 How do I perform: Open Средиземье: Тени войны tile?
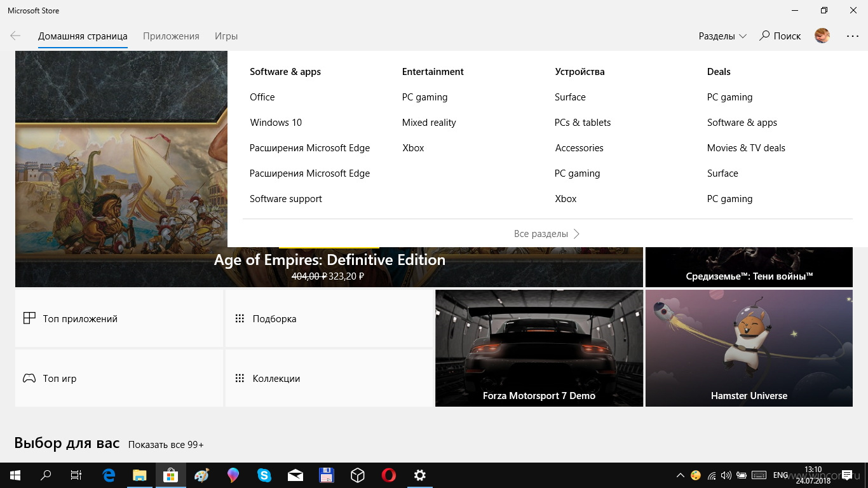pyautogui.click(x=749, y=267)
